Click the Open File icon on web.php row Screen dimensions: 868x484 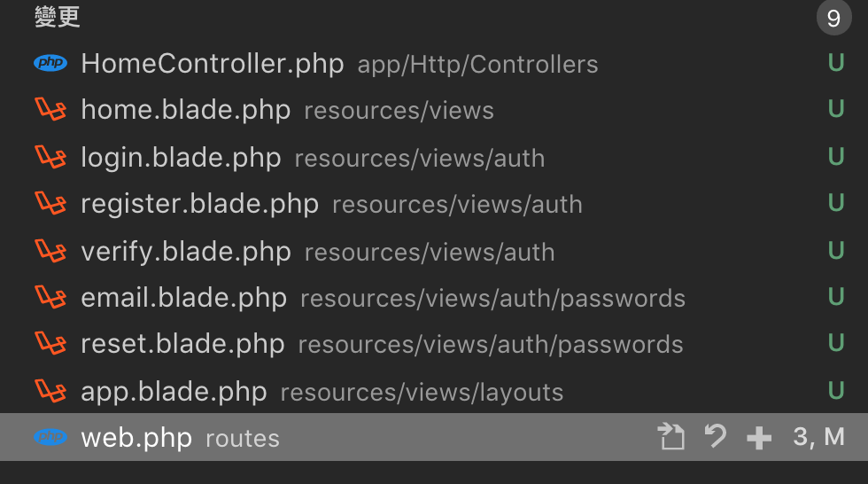pyautogui.click(x=672, y=436)
